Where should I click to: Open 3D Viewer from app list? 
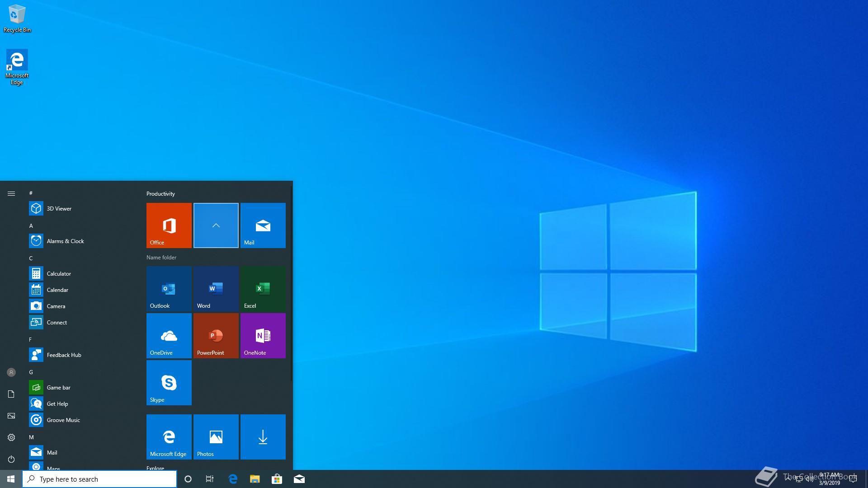coord(82,208)
